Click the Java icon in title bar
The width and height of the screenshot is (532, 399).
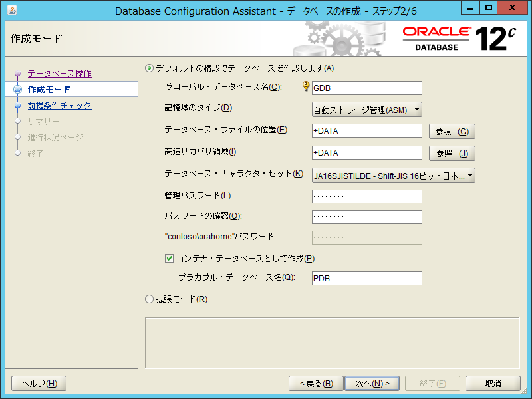coord(12,10)
